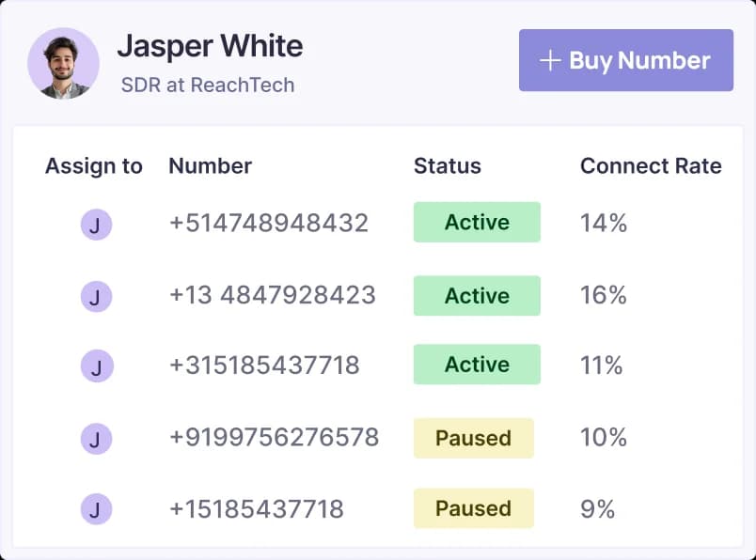The image size is (756, 560).
Task: Sort by the Connect Rate column header
Action: tap(651, 166)
